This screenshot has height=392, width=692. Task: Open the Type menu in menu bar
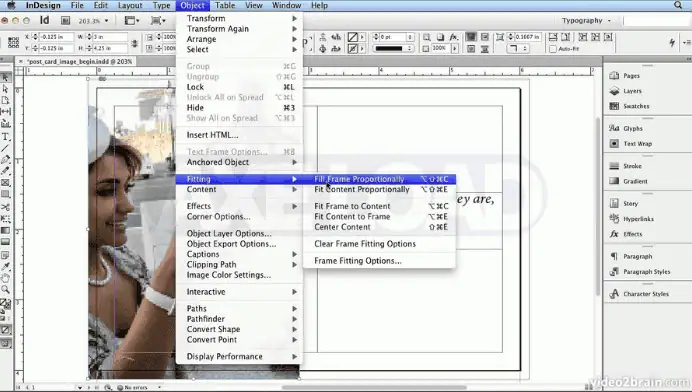tap(162, 5)
